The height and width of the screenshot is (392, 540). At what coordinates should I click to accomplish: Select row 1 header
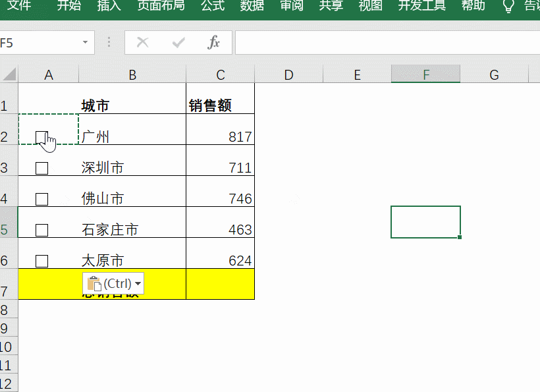pyautogui.click(x=9, y=99)
